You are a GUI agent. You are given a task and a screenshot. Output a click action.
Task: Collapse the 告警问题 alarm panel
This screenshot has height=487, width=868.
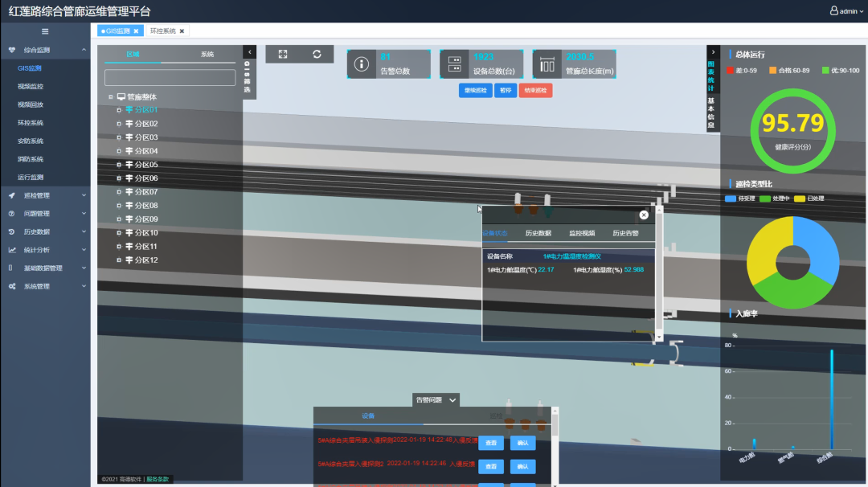[452, 399]
